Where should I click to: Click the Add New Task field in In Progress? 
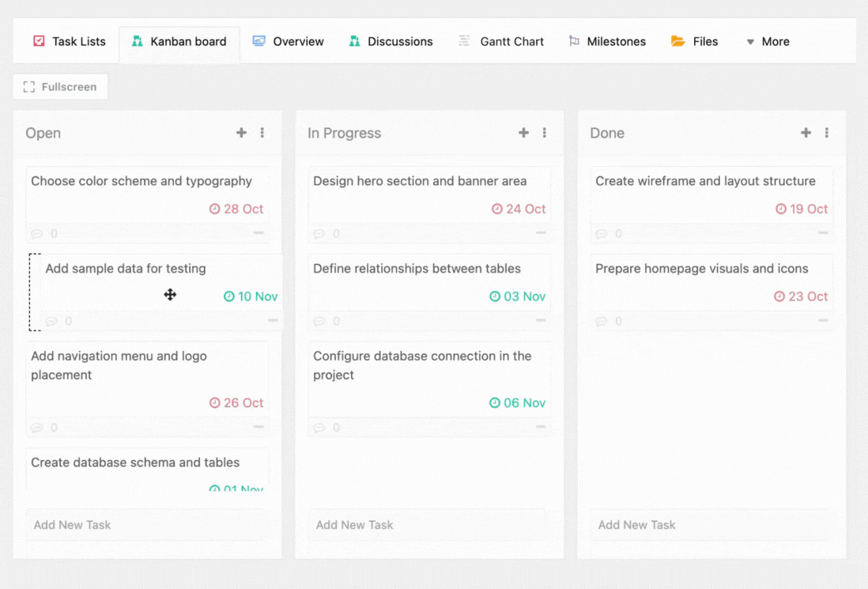click(429, 524)
